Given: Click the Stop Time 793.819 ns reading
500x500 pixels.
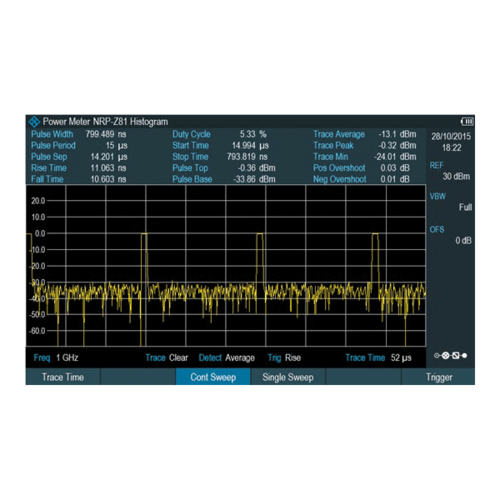Looking at the screenshot, I should (220, 157).
